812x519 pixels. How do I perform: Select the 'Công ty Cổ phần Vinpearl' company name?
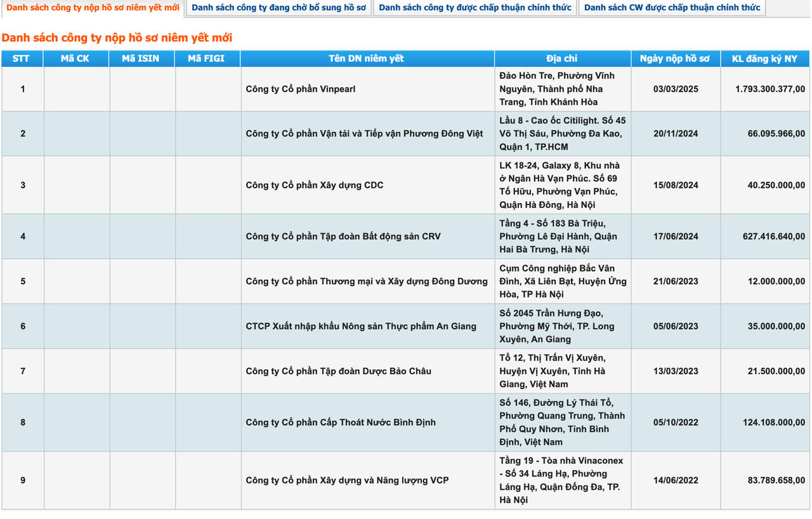[x=301, y=89]
